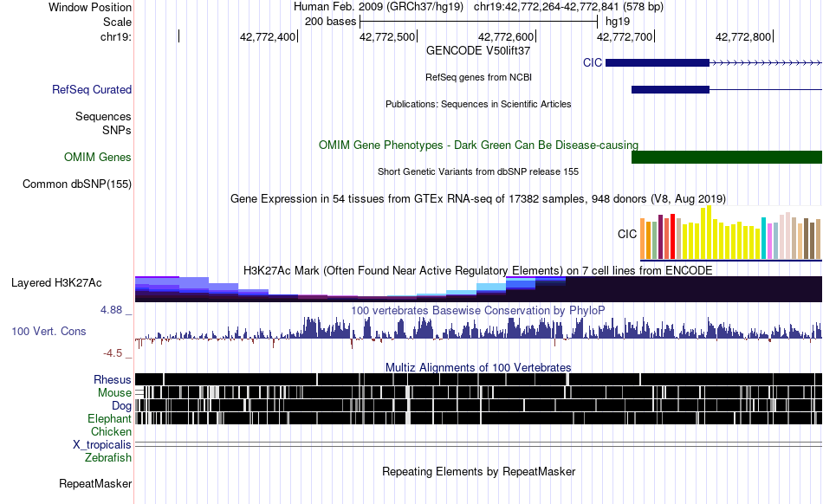Click the Scale row label
The width and height of the screenshot is (823, 504).
click(117, 22)
